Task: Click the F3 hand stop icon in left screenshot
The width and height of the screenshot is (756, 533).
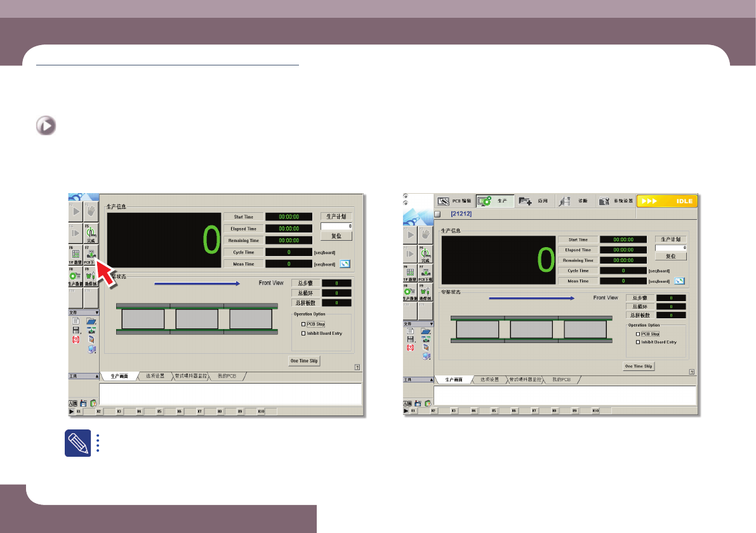Action: click(91, 212)
